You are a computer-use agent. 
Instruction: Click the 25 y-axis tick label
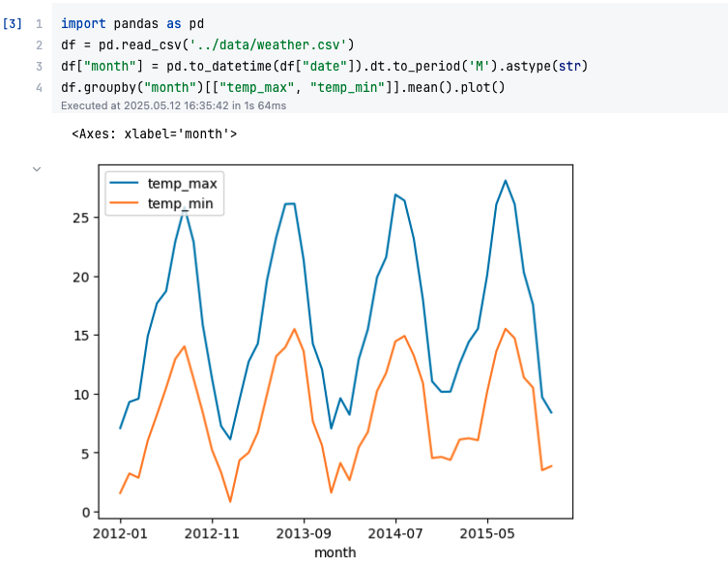coord(81,218)
